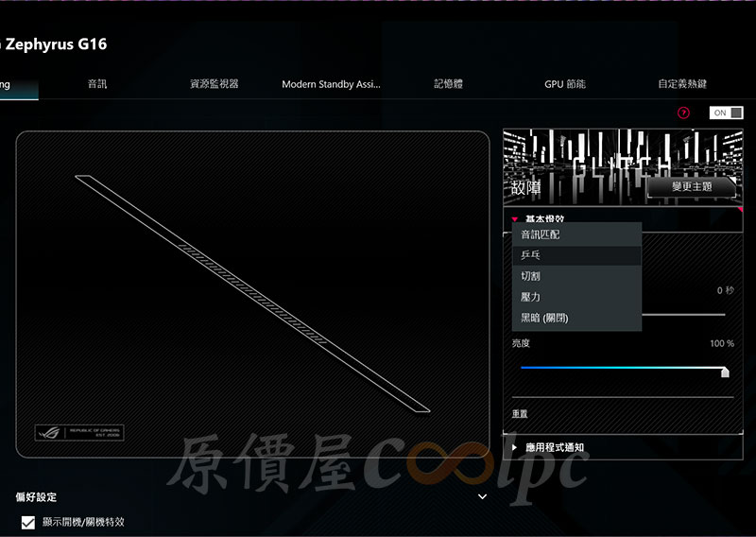Click the 偏好設定 heading

click(x=36, y=497)
